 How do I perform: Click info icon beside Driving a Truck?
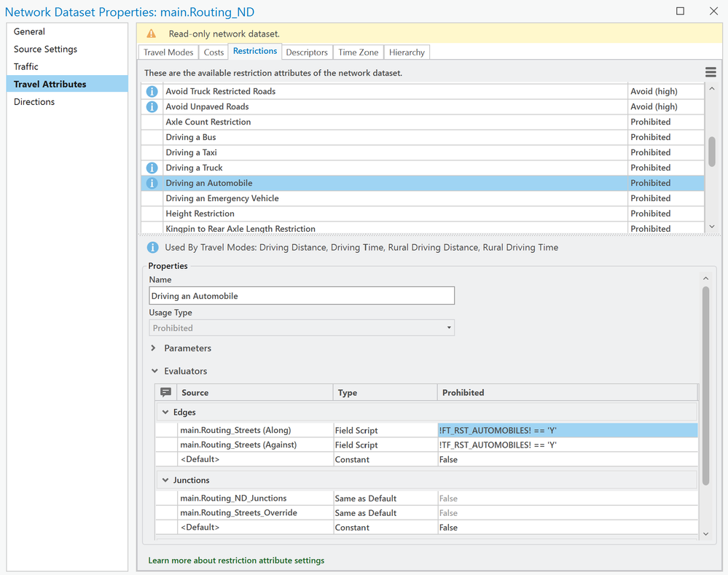152,168
